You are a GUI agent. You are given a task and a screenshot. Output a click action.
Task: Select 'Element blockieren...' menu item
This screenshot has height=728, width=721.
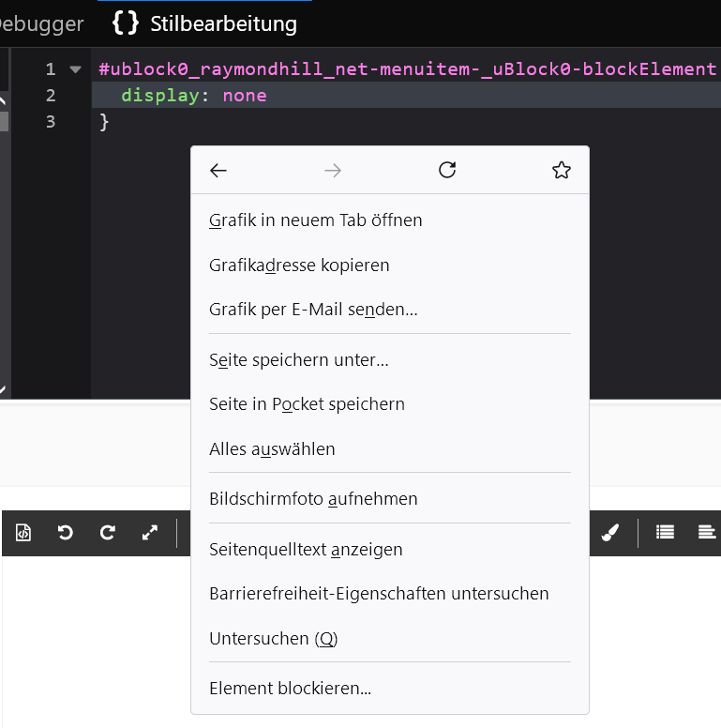click(290, 689)
